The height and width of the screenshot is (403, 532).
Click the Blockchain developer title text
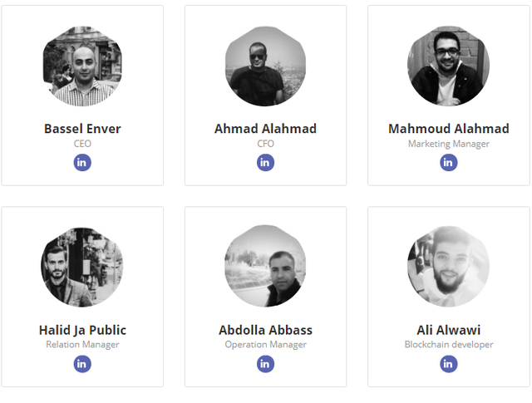[x=449, y=344]
